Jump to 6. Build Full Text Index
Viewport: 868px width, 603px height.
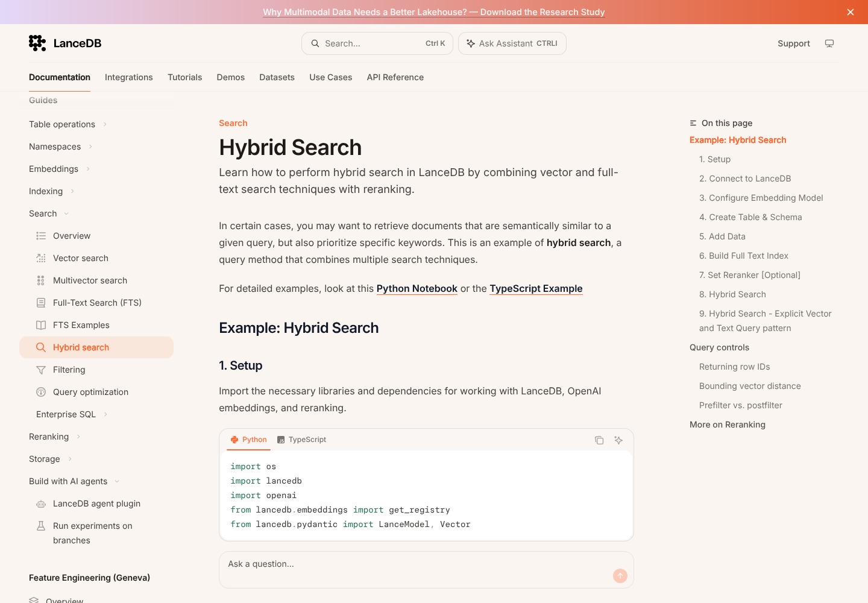(x=744, y=256)
